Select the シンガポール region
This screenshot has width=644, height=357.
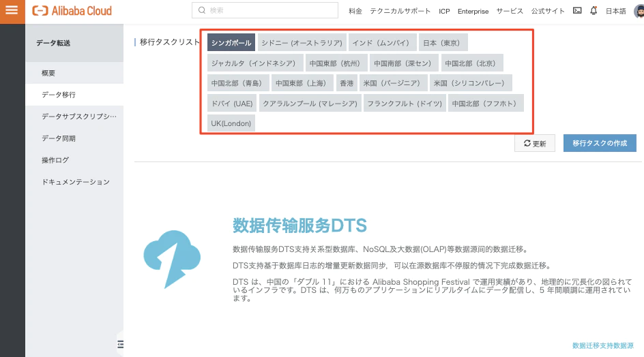231,42
